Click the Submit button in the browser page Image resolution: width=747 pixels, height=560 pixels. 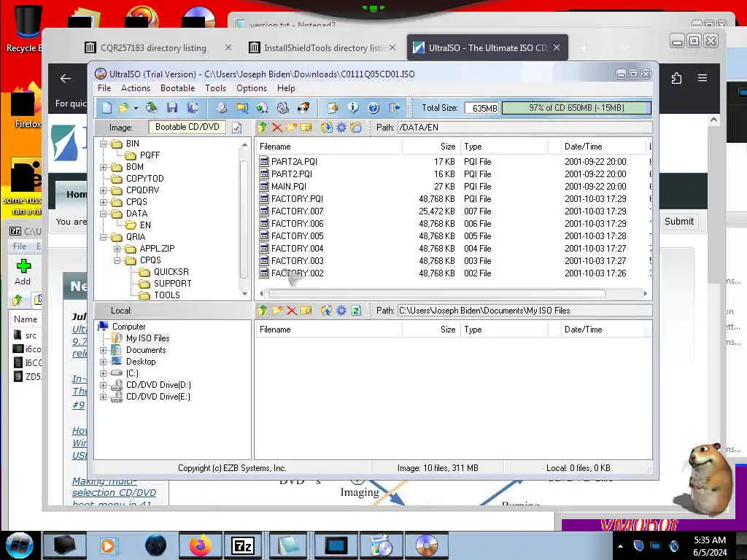pyautogui.click(x=679, y=222)
